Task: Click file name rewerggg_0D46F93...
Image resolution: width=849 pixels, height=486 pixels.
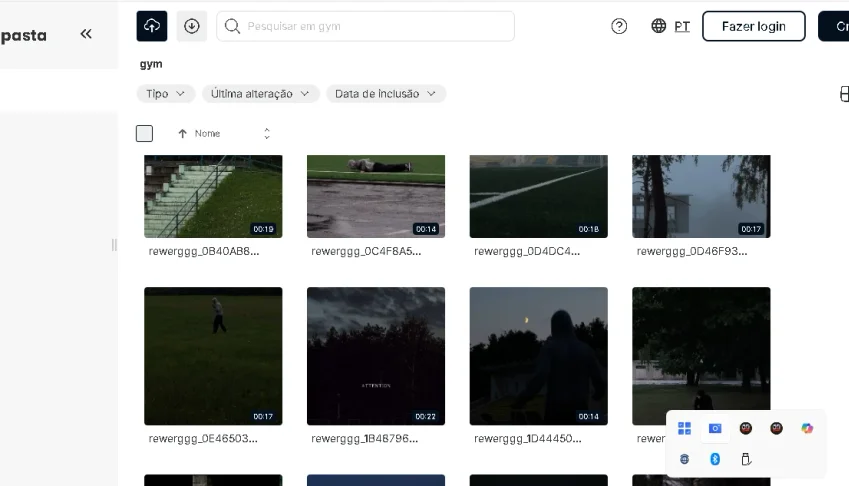Action: [x=691, y=251]
